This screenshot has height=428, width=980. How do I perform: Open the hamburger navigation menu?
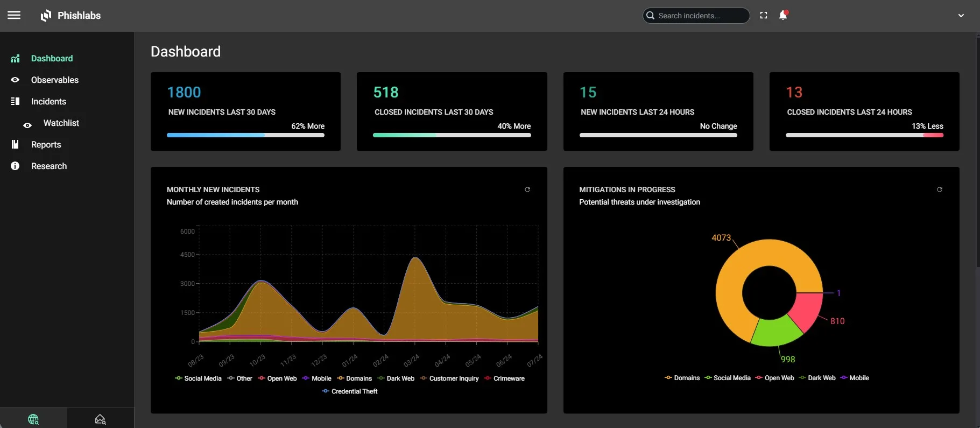(x=14, y=16)
